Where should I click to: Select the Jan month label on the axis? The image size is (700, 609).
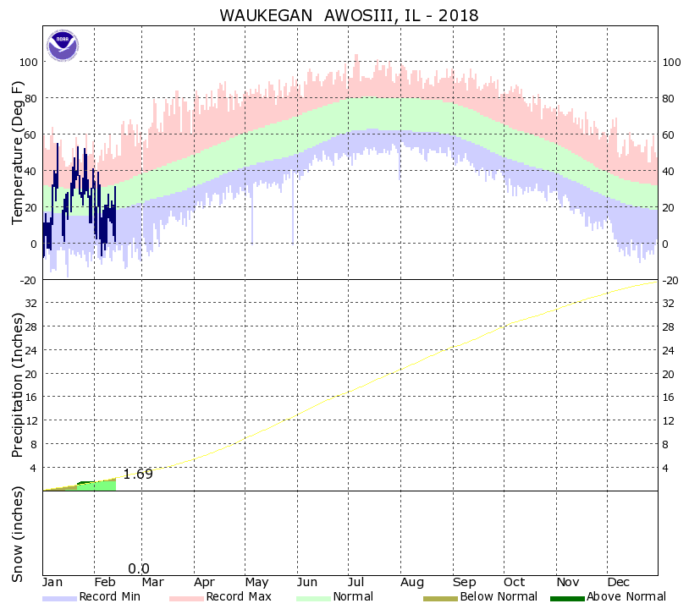(x=53, y=583)
